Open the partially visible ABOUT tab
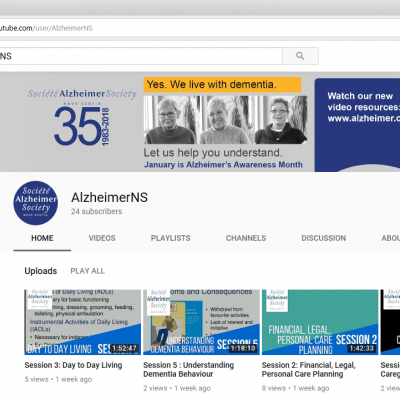Viewport: 400px width, 400px height. click(391, 238)
